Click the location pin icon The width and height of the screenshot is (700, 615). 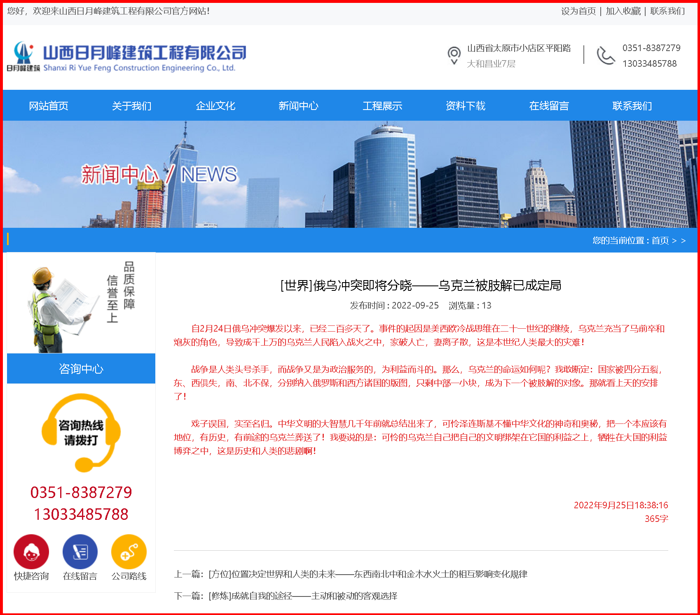454,55
